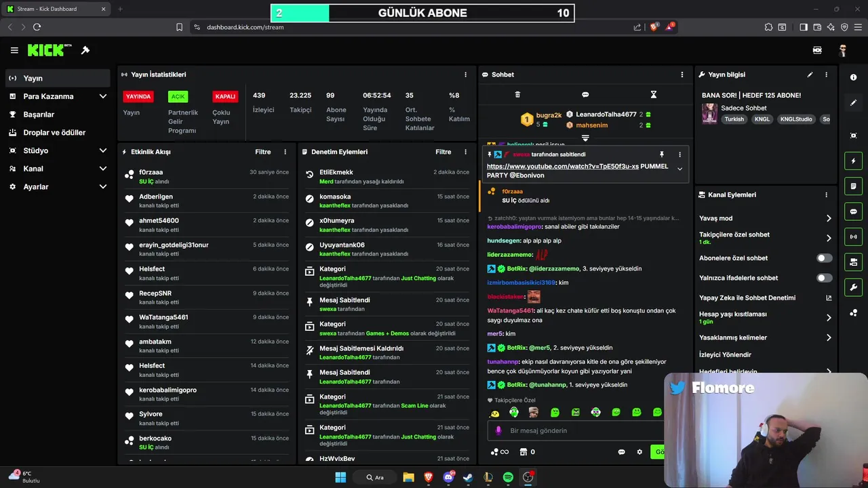Click the pin icon beside the KICK logo
This screenshot has height=488, width=868.
coord(85,50)
